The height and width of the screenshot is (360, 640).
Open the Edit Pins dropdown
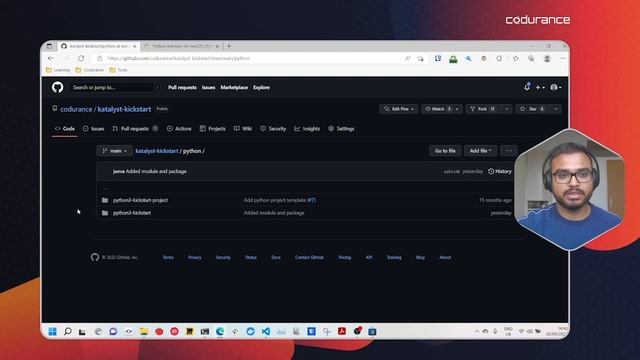pos(399,109)
